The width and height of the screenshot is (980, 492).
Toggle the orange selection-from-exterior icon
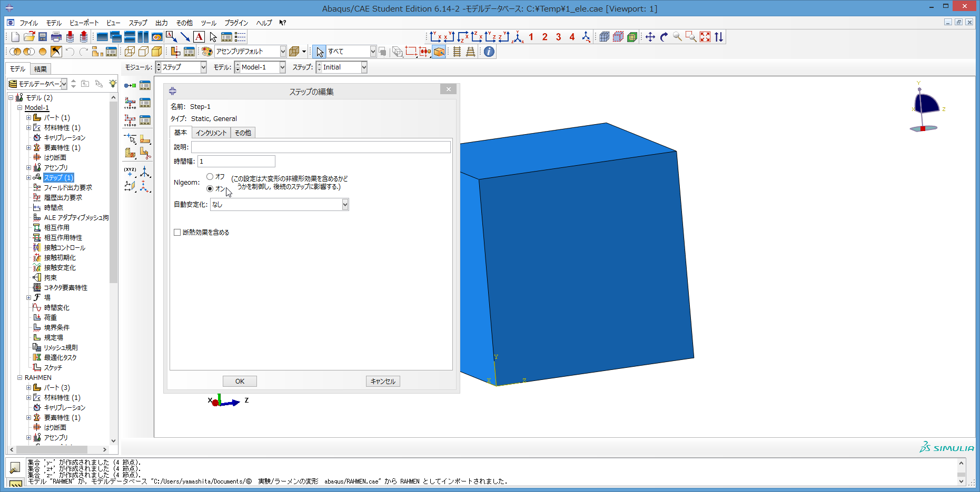tap(439, 52)
